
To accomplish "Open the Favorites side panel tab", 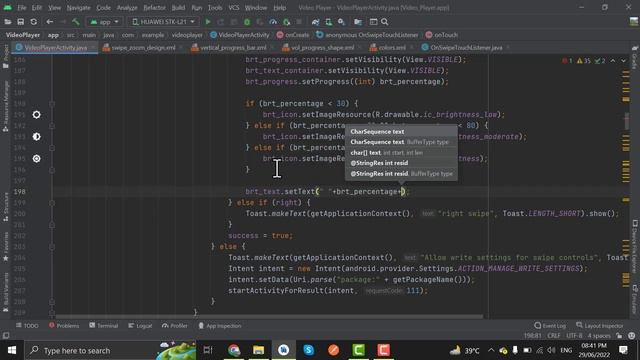I will click(5, 247).
